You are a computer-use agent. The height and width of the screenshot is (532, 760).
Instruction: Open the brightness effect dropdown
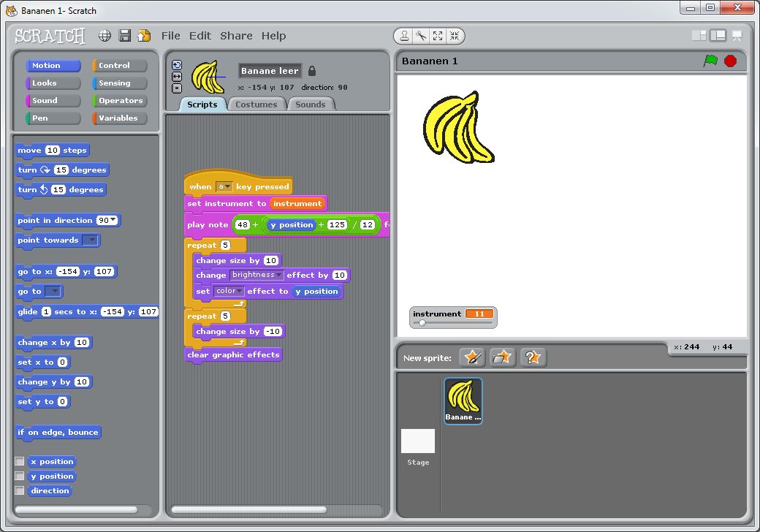click(256, 275)
